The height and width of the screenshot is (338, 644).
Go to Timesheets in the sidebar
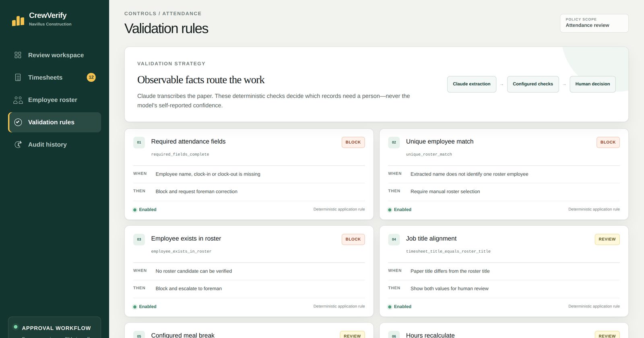(55, 77)
